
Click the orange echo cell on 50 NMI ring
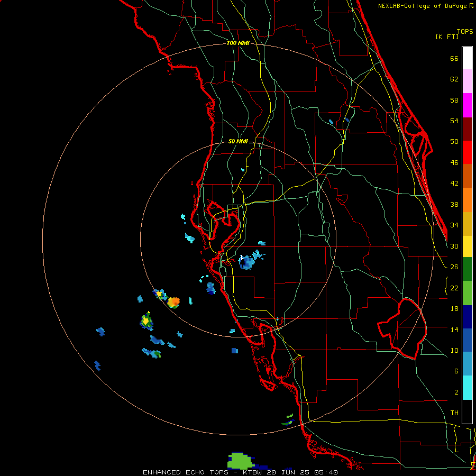tap(173, 303)
